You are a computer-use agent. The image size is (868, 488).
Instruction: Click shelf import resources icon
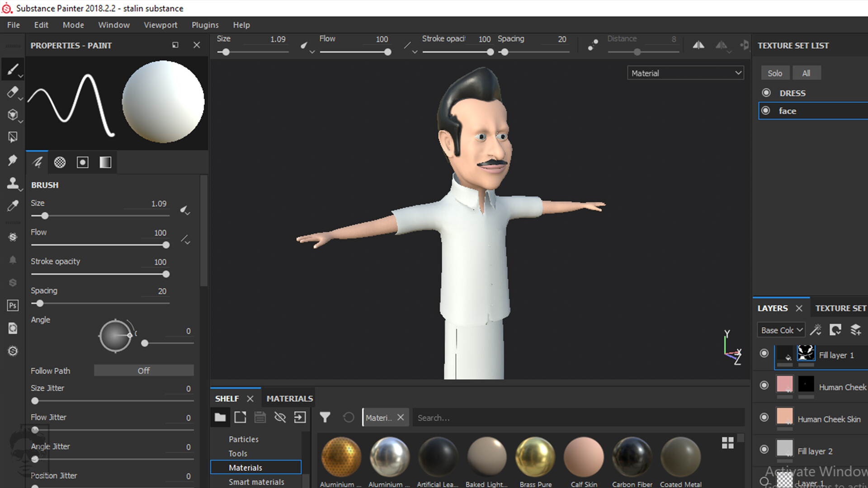coord(300,418)
